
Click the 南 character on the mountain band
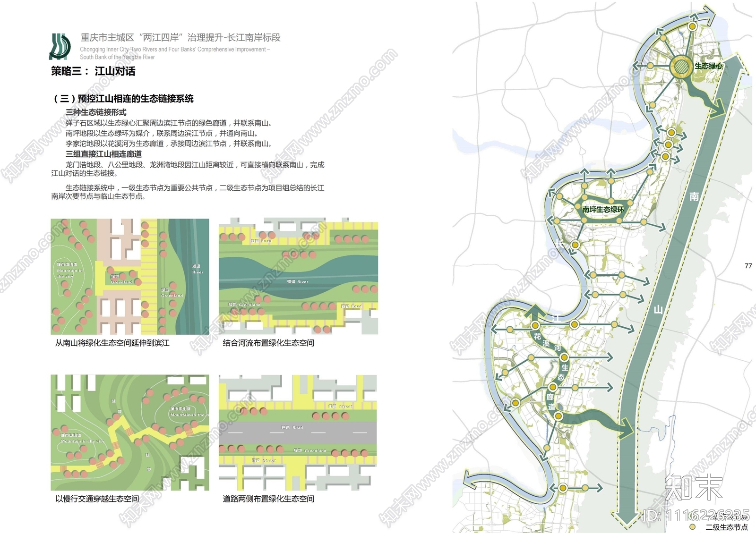coord(694,196)
